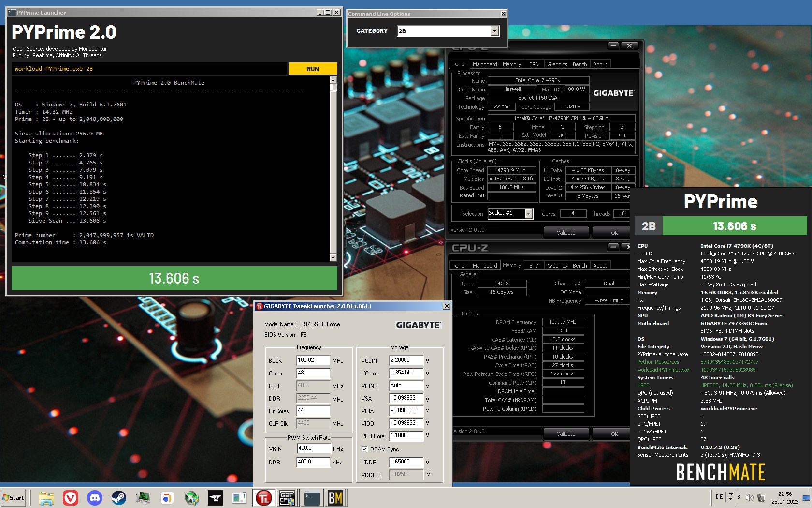Show hidden tray icons arrow
Viewport: 812px width, 508px height.
tap(739, 497)
